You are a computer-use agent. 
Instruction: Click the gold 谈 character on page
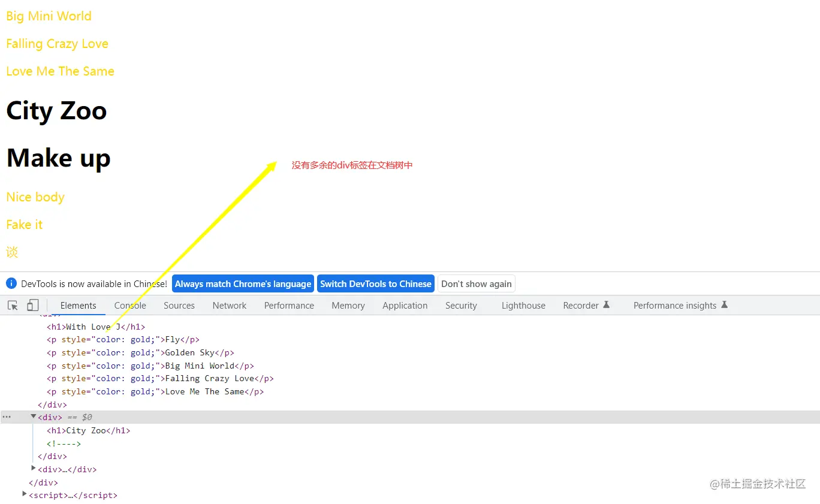click(12, 252)
